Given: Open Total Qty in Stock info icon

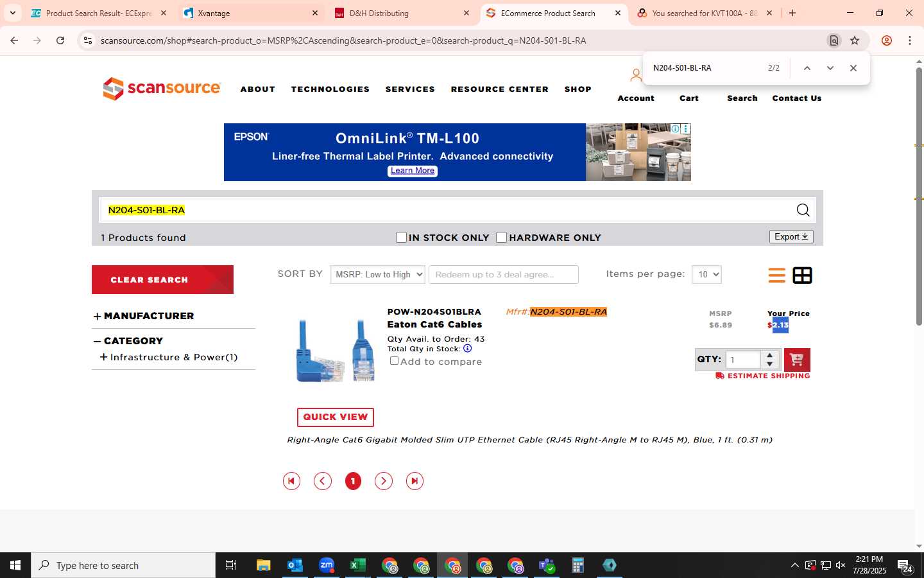Looking at the screenshot, I should tap(467, 349).
